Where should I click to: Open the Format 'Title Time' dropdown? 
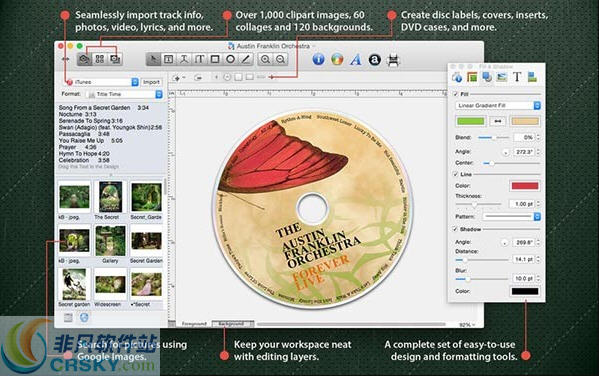pos(125,94)
